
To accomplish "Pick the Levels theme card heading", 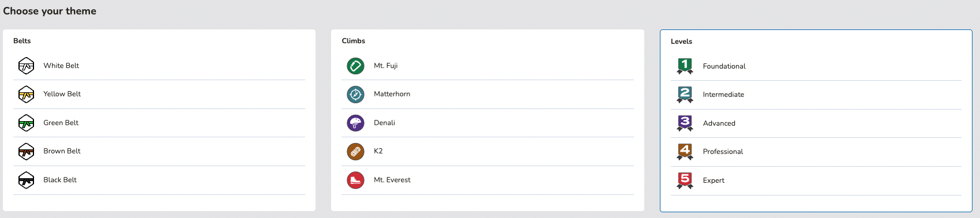I will tap(681, 42).
